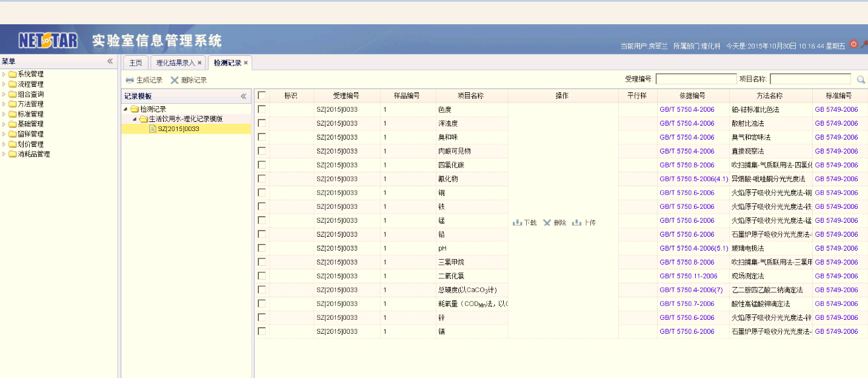
Task: Click the 上传 upload icon in 操作 column
Action: [577, 223]
